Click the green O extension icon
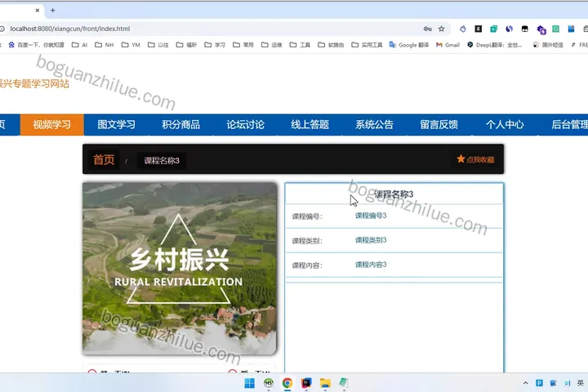This screenshot has height=392, width=588. (x=556, y=29)
